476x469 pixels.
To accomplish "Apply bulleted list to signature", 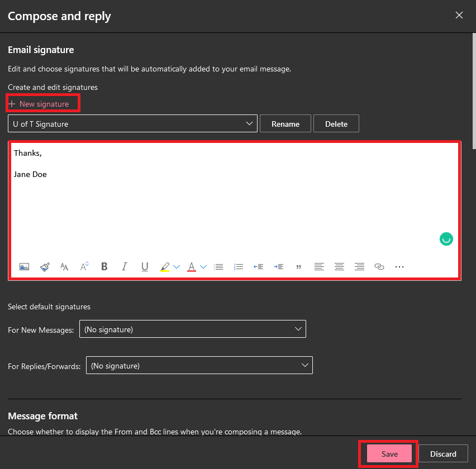I will coord(218,267).
